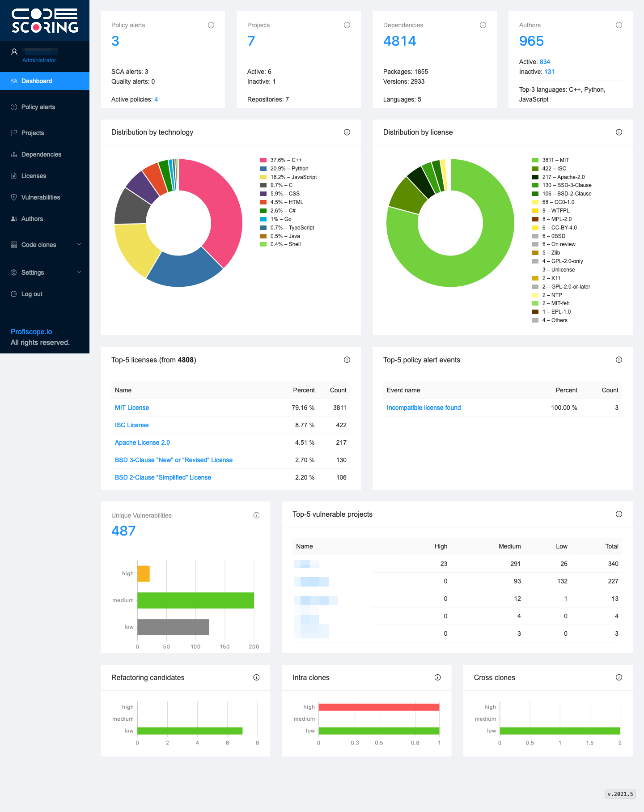Viewport: 644px width, 812px height.
Task: Open the MIT License link
Action: point(132,408)
